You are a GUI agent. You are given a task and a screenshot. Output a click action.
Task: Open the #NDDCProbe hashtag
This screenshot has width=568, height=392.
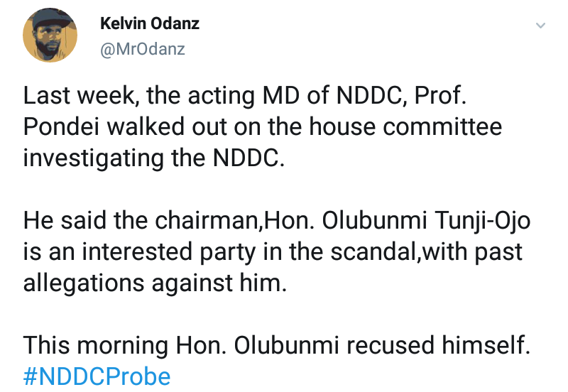(x=97, y=375)
